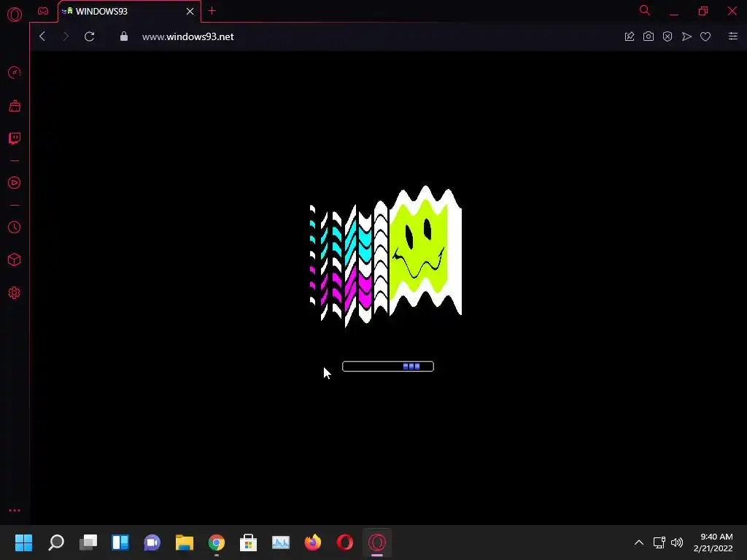Close the WINDOWS93 tab
This screenshot has height=560, width=747.
pos(190,11)
